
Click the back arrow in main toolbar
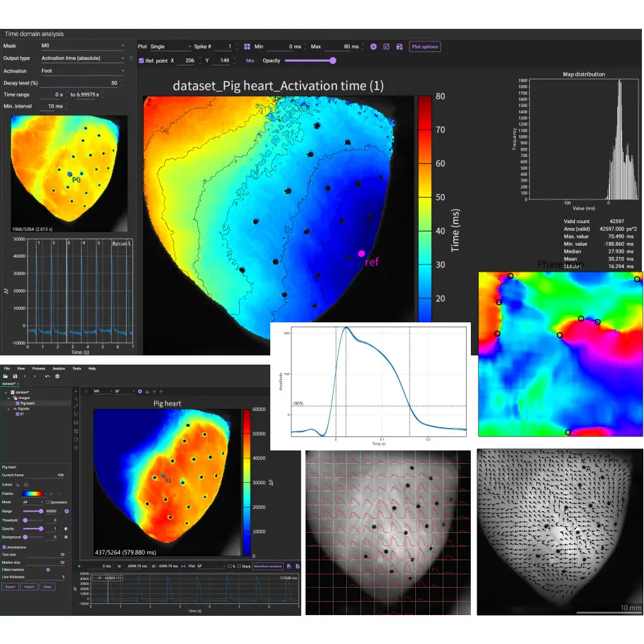[x=25, y=377]
